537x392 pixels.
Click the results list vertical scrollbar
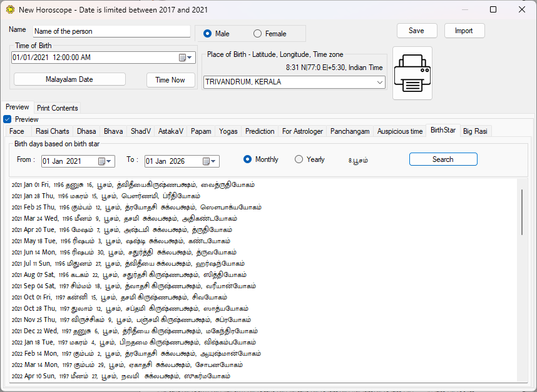coord(522,212)
